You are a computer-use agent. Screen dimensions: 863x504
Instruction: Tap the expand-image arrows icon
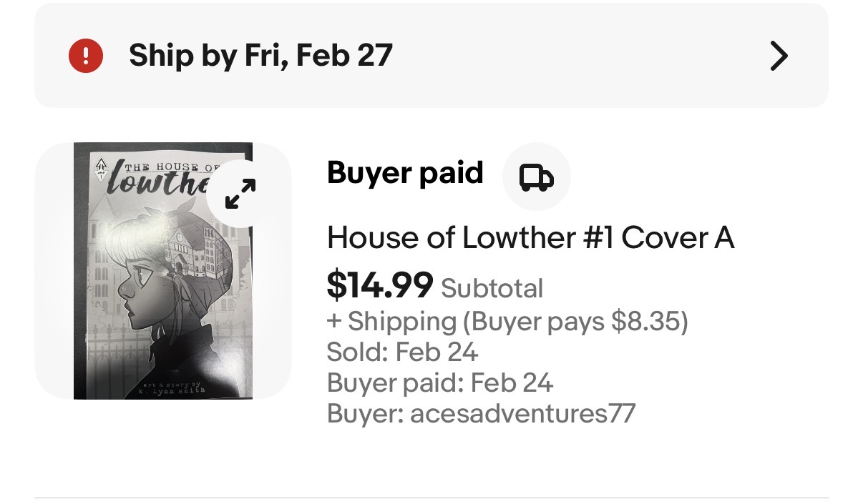click(240, 194)
